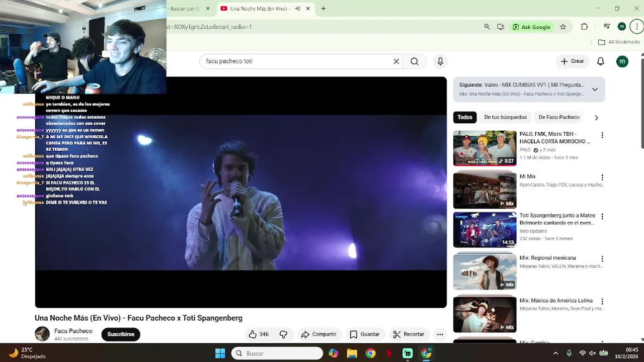The width and height of the screenshot is (644, 362).
Task: Close the Una Noche Más tab
Action: click(308, 9)
